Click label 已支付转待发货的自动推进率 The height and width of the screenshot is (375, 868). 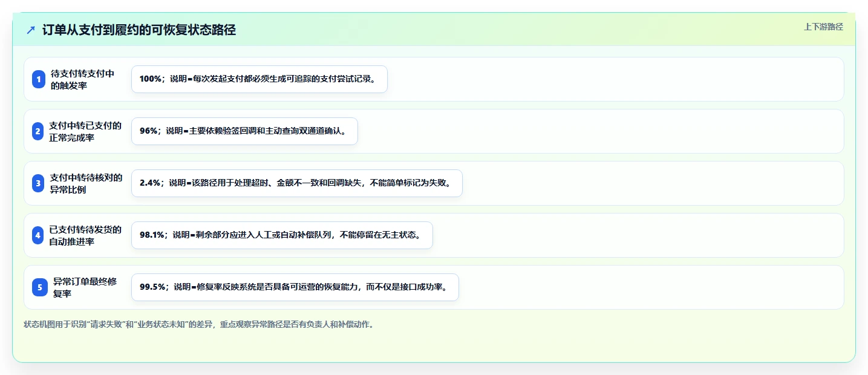tap(85, 235)
